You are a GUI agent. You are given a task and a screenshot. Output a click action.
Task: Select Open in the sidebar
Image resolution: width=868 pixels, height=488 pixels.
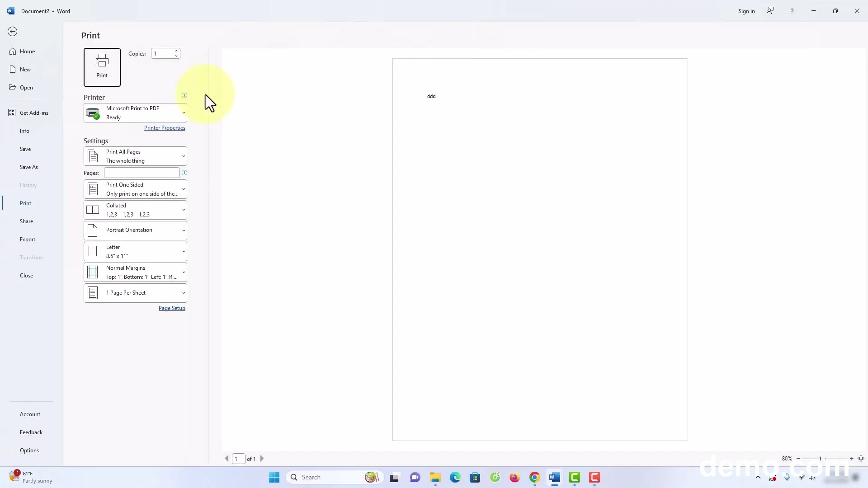coord(26,88)
